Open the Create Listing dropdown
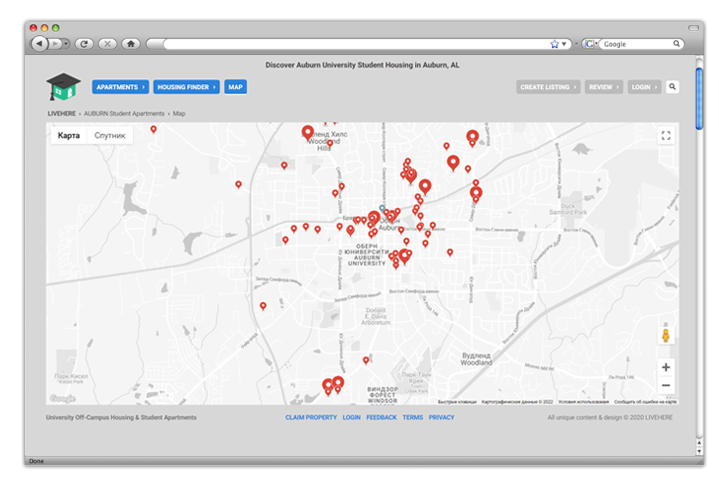Screen dimensions: 719x489 [548, 87]
